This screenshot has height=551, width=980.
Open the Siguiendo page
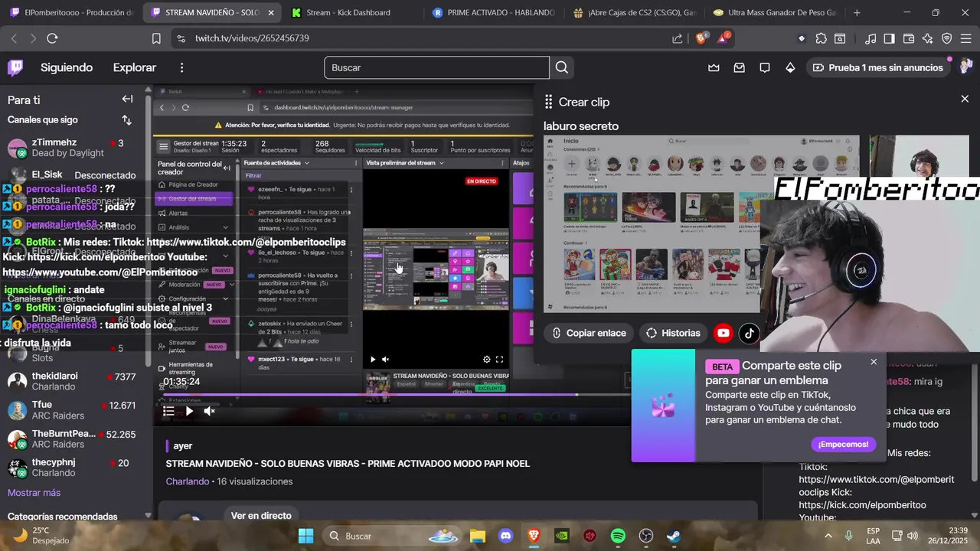(67, 67)
